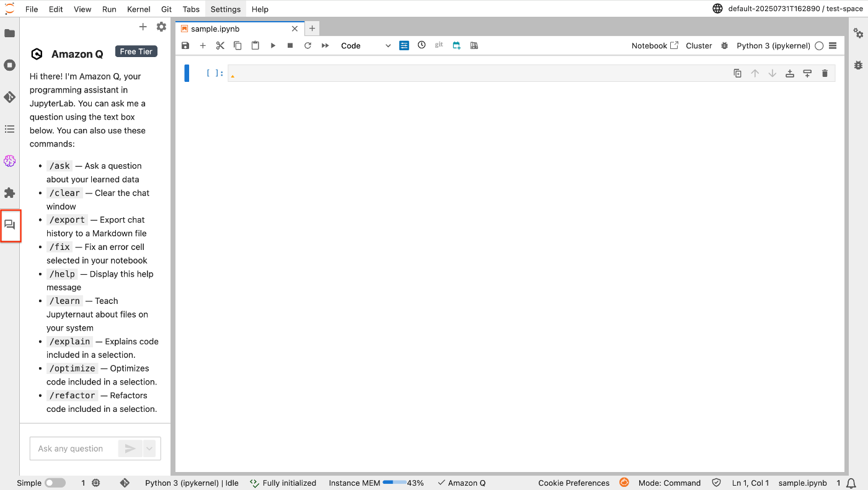This screenshot has width=868, height=490.
Task: Start a new chat with plus icon
Action: [x=143, y=27]
